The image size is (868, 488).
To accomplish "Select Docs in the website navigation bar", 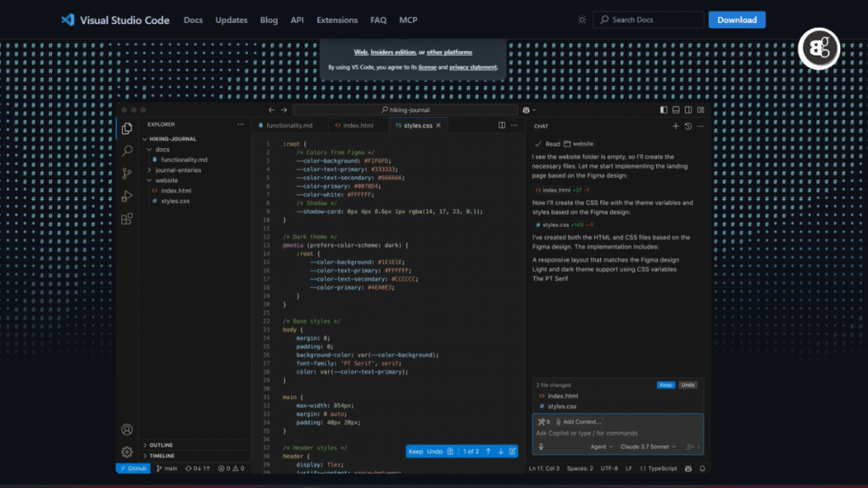I will coord(193,19).
